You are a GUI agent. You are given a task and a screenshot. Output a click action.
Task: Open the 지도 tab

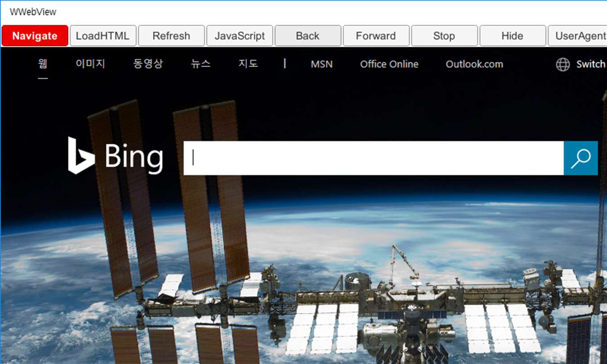[248, 64]
